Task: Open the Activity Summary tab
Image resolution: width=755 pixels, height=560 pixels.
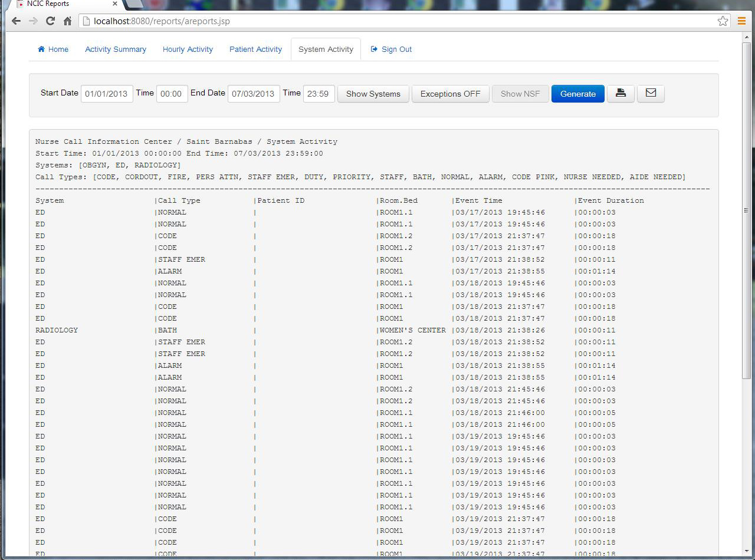Action: tap(116, 50)
